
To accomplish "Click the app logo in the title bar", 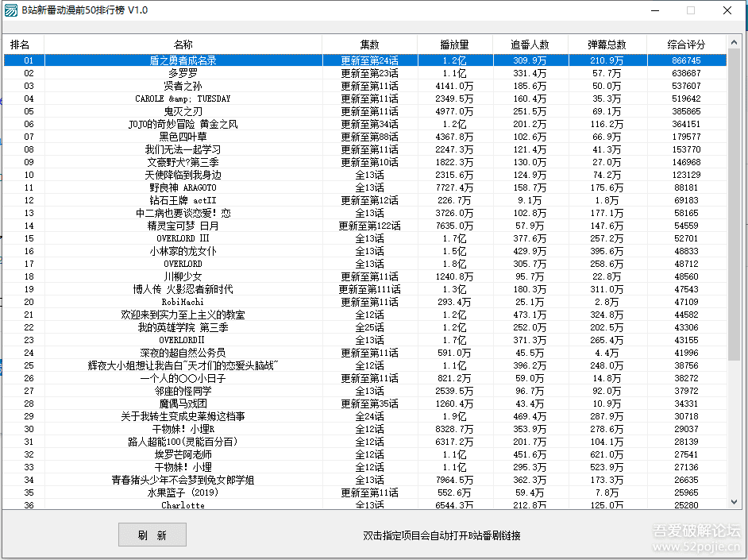I will (x=13, y=11).
